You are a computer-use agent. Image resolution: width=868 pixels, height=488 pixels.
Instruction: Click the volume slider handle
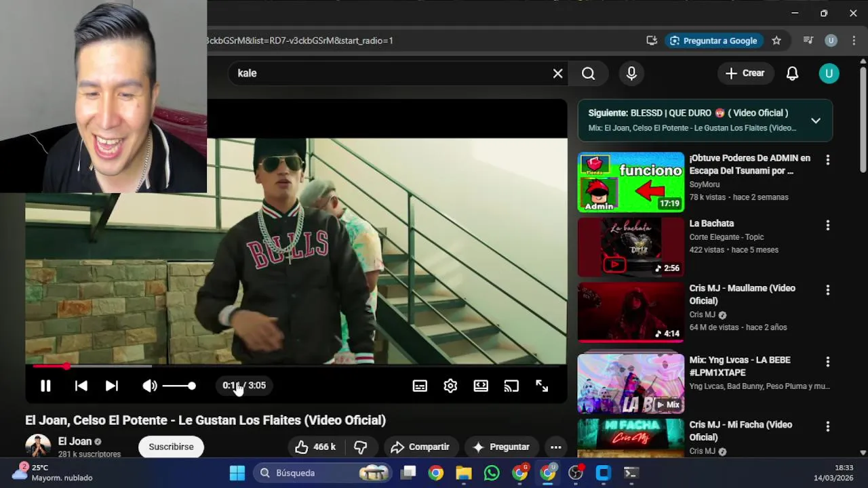pos(192,386)
